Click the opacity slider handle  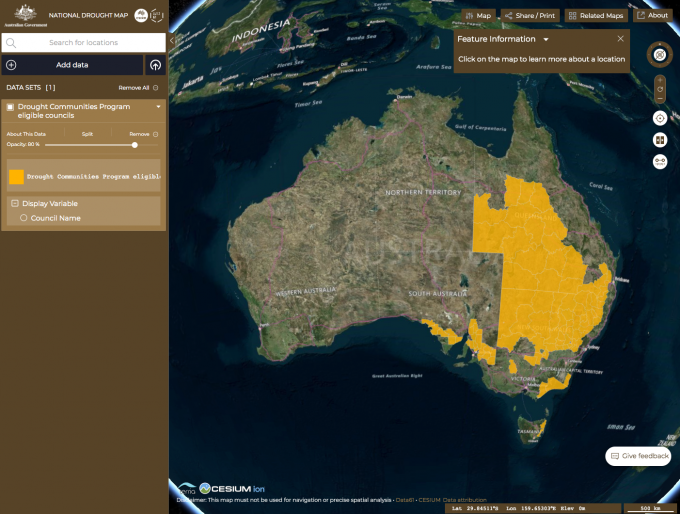(x=134, y=145)
